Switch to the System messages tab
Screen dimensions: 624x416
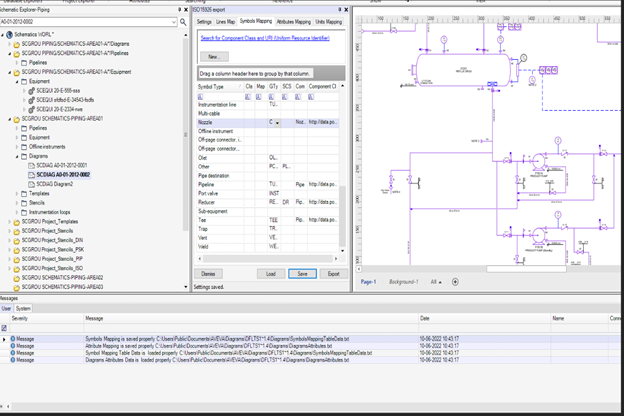tap(23, 309)
